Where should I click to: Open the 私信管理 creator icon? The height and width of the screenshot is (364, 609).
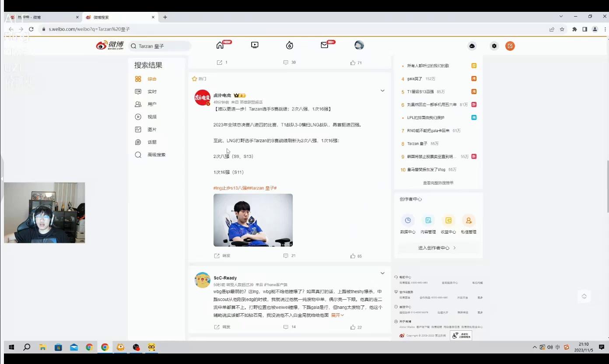click(x=469, y=220)
